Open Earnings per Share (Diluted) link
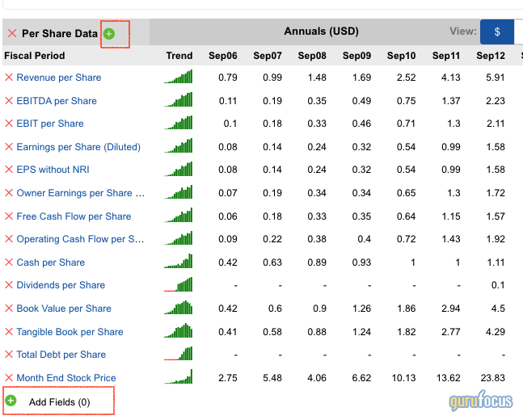The width and height of the screenshot is (523, 420). pyautogui.click(x=78, y=147)
